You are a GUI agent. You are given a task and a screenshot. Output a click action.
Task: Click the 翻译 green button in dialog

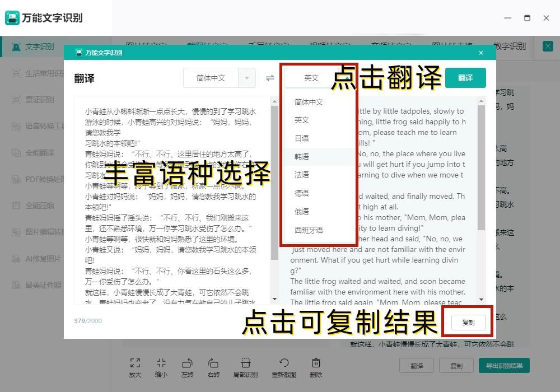(x=465, y=78)
